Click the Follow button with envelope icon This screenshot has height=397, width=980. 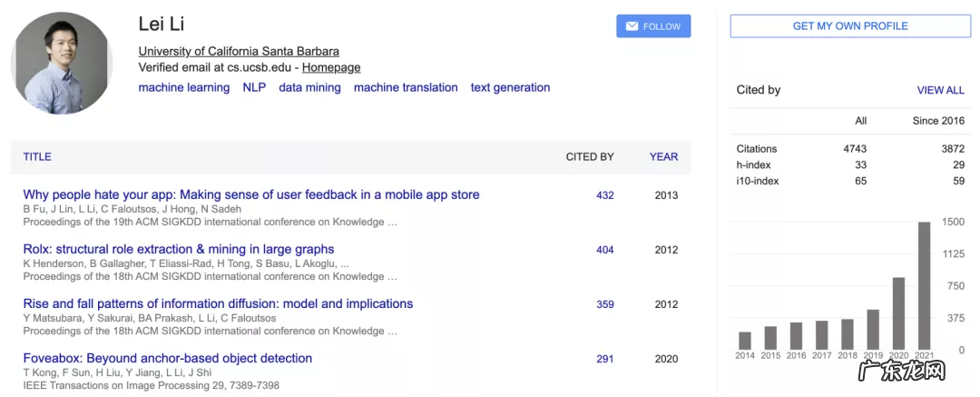(652, 26)
